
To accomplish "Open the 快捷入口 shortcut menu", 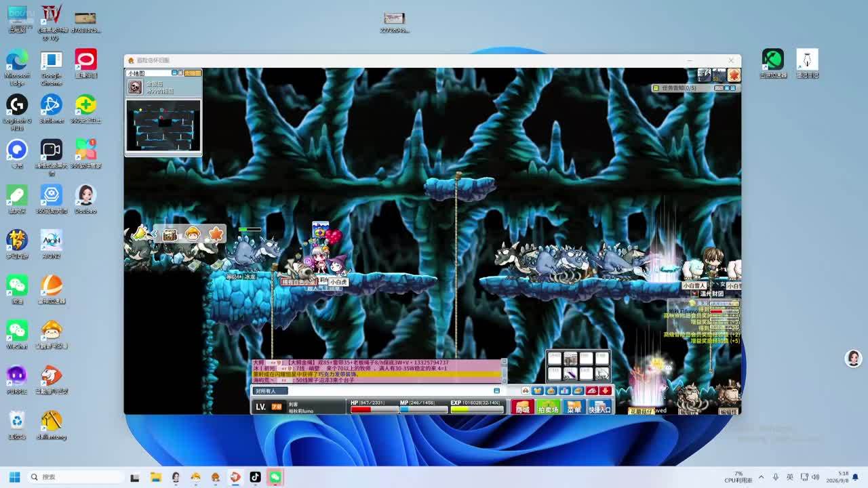I will (x=599, y=407).
